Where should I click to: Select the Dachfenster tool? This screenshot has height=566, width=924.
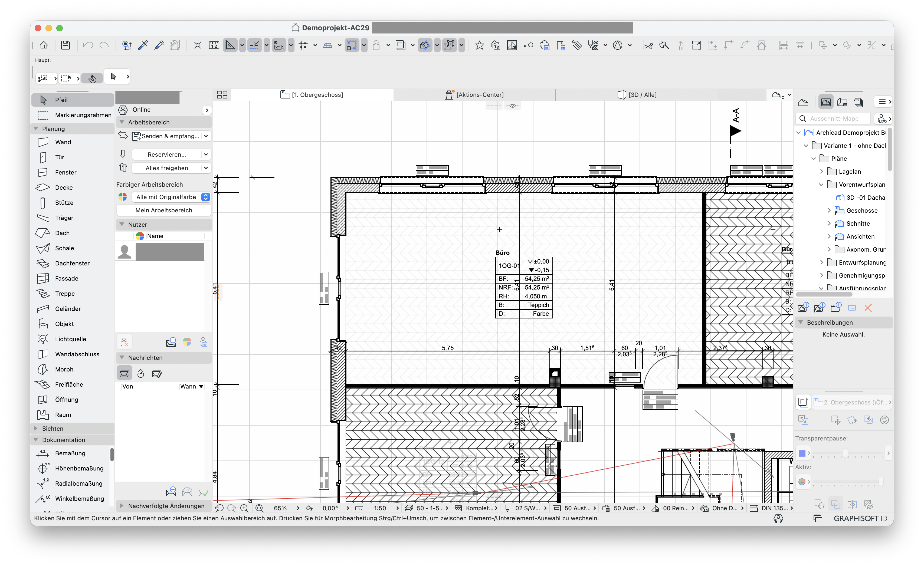click(x=73, y=263)
